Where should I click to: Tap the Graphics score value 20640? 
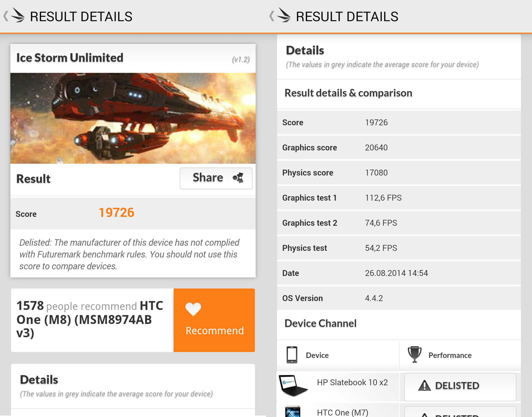tap(376, 148)
